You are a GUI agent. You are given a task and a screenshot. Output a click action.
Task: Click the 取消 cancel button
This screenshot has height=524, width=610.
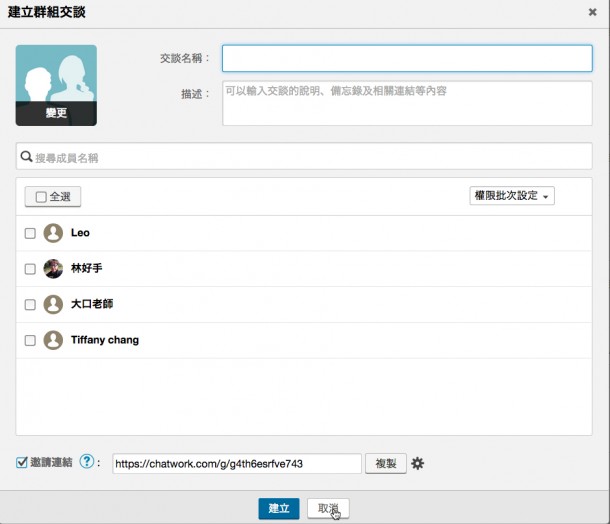[328, 508]
